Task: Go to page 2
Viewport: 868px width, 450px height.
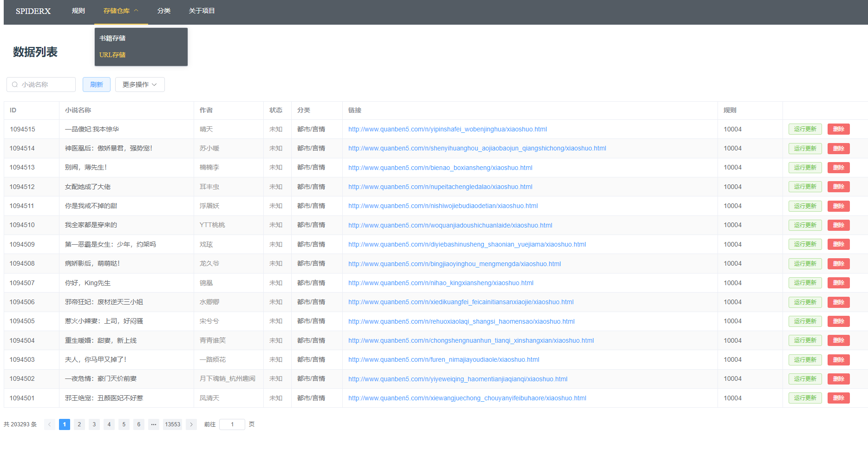Action: click(x=79, y=424)
